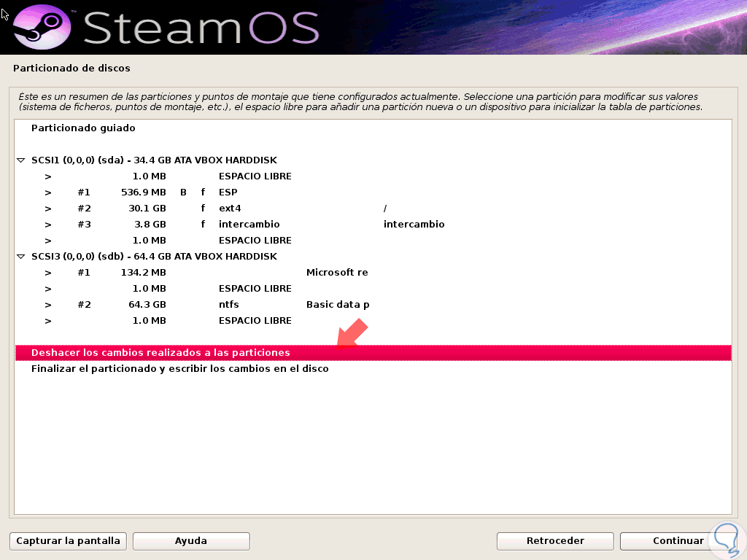Viewport: 747px width, 560px height.
Task: Click the '30.1 GB' size value
Action: pyautogui.click(x=147, y=209)
